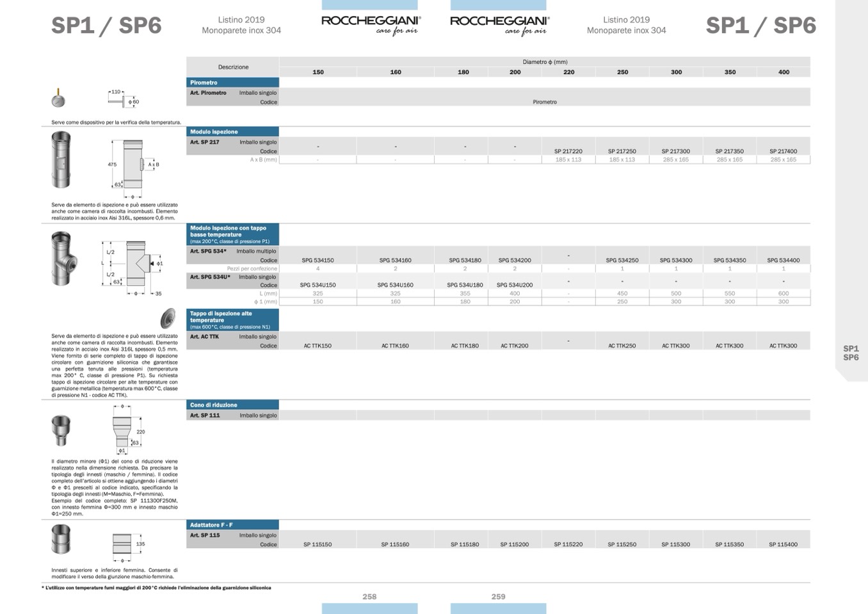Click the F-F adapter product photo
This screenshot has height=614, width=868.
click(61, 538)
